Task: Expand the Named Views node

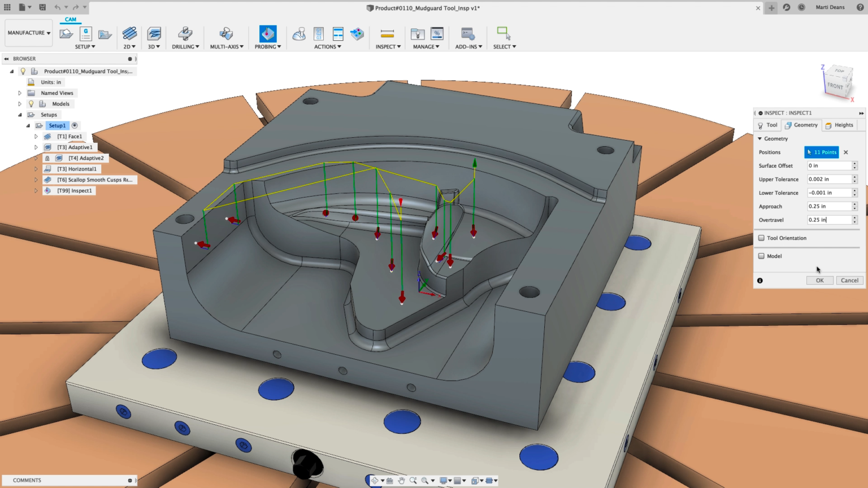Action: point(20,93)
